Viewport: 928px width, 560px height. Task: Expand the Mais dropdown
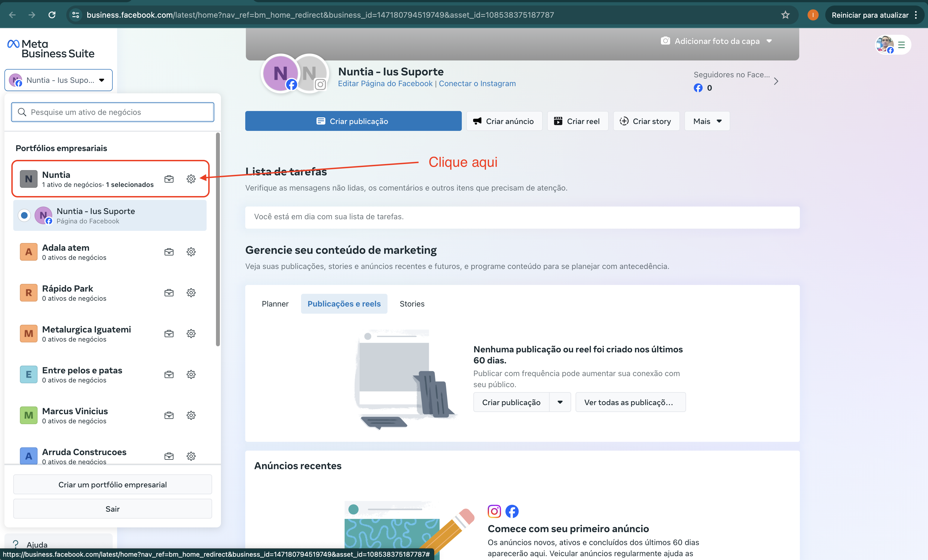click(707, 121)
